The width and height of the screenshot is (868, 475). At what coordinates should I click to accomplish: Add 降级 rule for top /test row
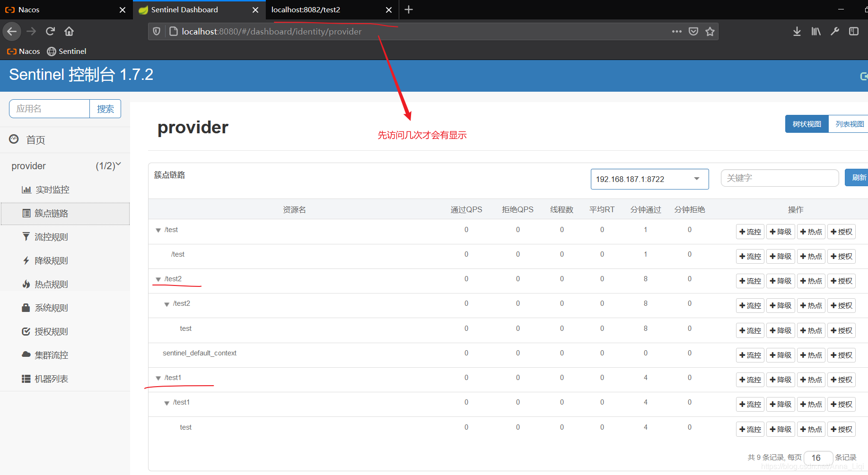click(x=780, y=232)
